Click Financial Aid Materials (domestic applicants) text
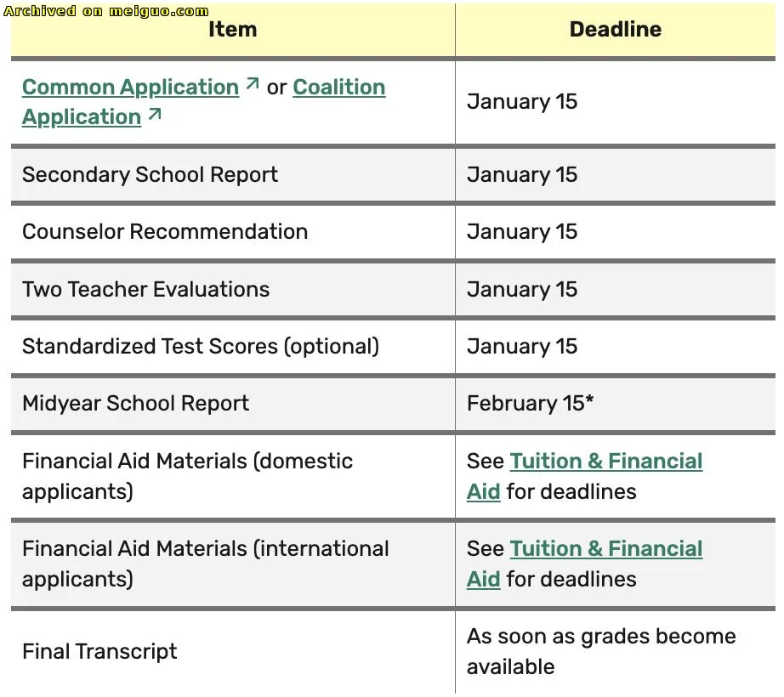 pos(187,476)
